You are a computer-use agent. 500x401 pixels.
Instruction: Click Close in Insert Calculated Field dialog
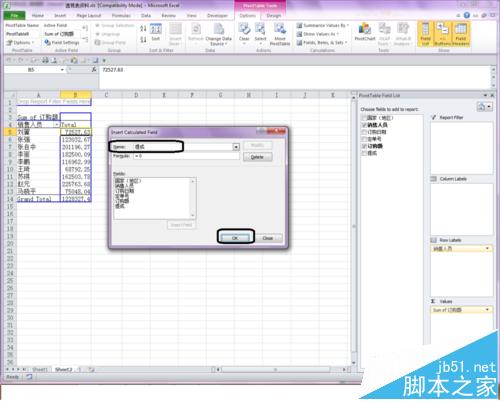pos(268,238)
